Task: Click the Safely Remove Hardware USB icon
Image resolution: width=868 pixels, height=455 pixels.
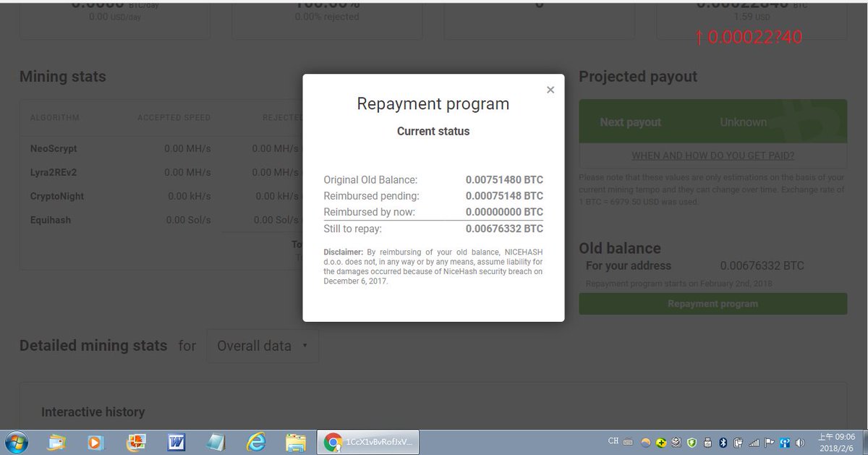Action: pos(707,443)
